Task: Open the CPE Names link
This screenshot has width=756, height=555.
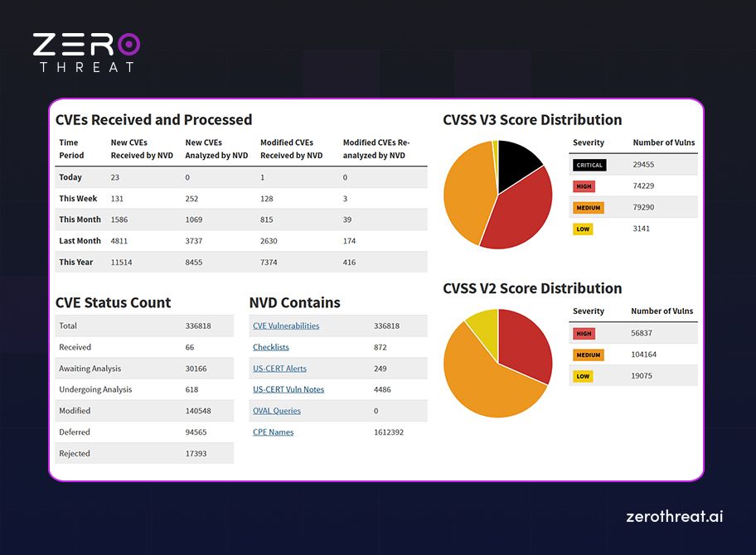Action: 273,432
